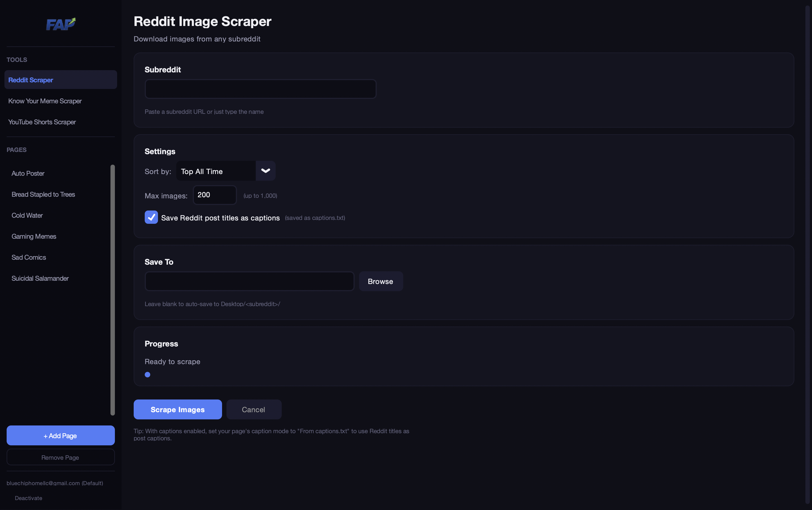This screenshot has width=812, height=510.
Task: Open the Gaming Memes page
Action: point(34,236)
